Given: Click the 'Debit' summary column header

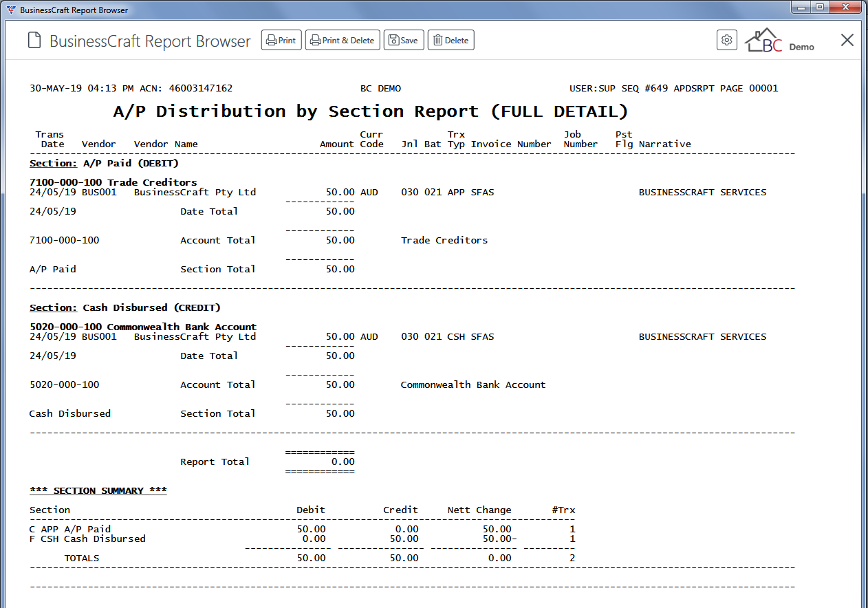Looking at the screenshot, I should (x=311, y=510).
